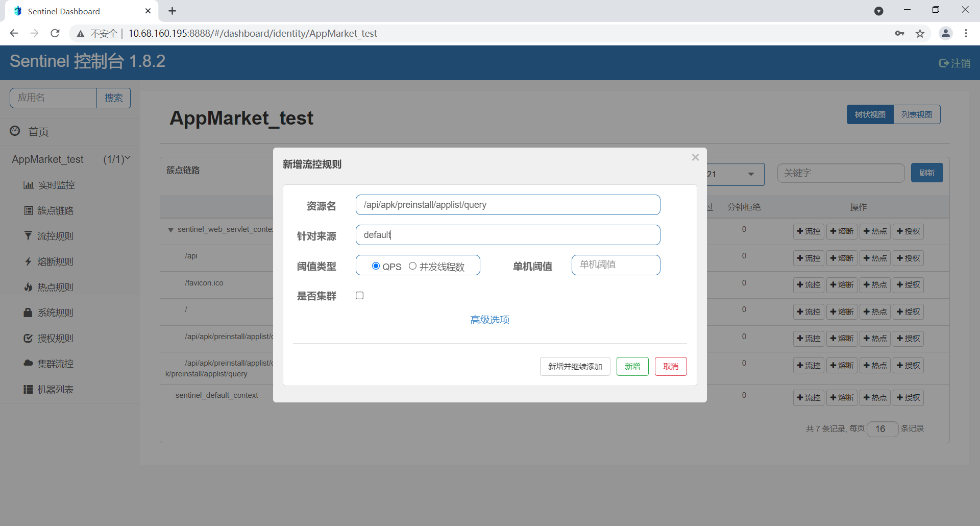Image resolution: width=980 pixels, height=526 pixels.
Task: Click the address bar URL
Action: tap(253, 33)
